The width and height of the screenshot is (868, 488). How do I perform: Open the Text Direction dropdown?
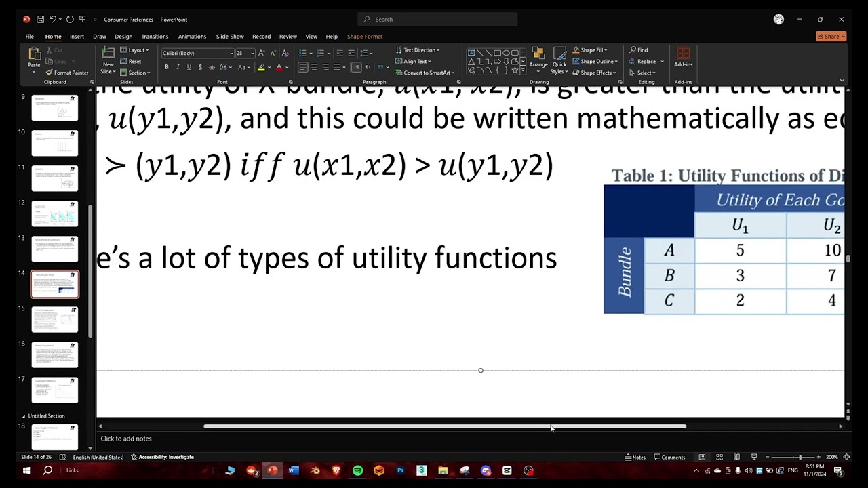coord(417,49)
